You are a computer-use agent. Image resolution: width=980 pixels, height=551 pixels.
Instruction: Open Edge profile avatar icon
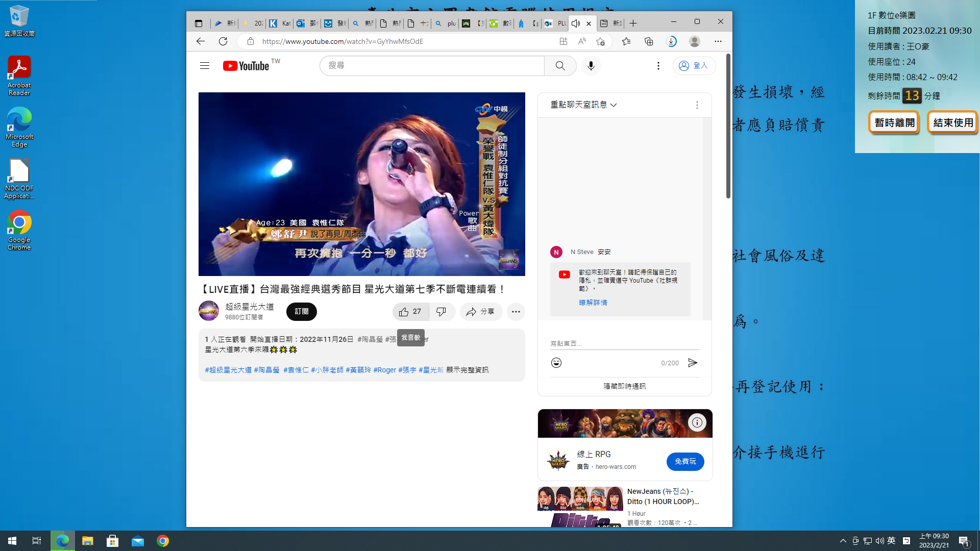point(694,41)
